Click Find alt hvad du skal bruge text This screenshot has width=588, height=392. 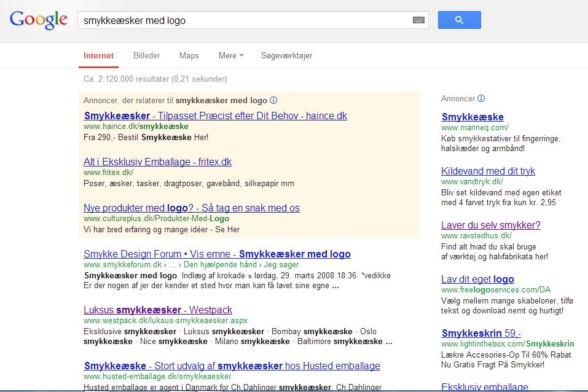[494, 251]
